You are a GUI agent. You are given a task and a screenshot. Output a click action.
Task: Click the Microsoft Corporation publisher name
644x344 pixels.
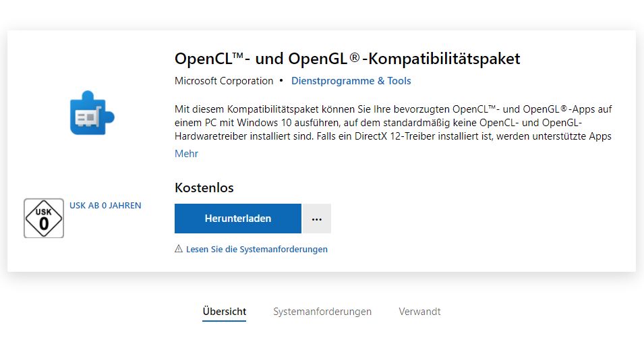pyautogui.click(x=224, y=81)
